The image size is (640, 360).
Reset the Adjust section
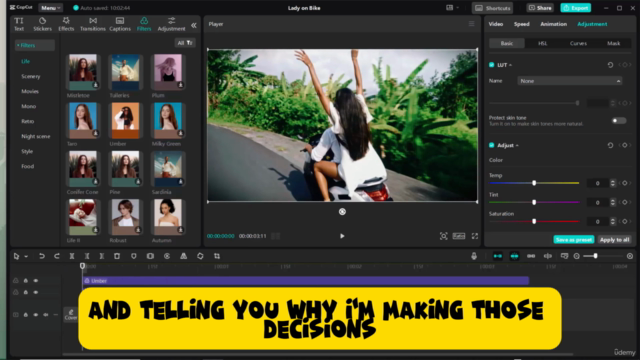pyautogui.click(x=610, y=145)
